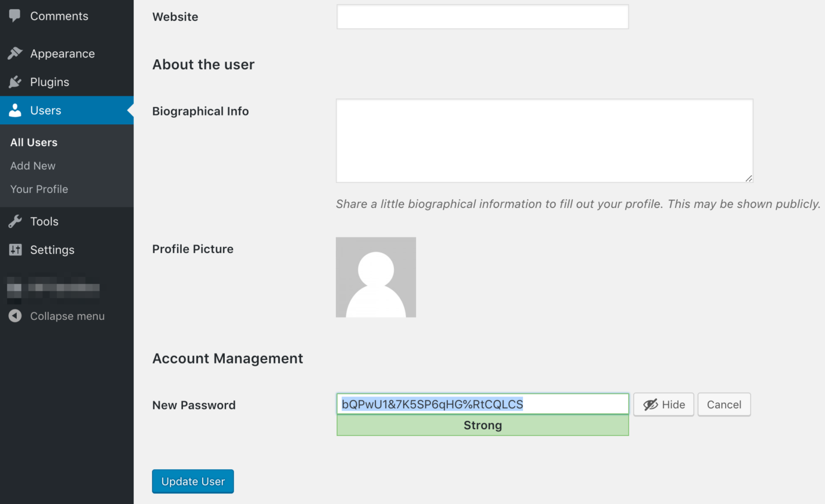825x504 pixels.
Task: Expand the Biographical Info resize handle
Action: tap(749, 178)
